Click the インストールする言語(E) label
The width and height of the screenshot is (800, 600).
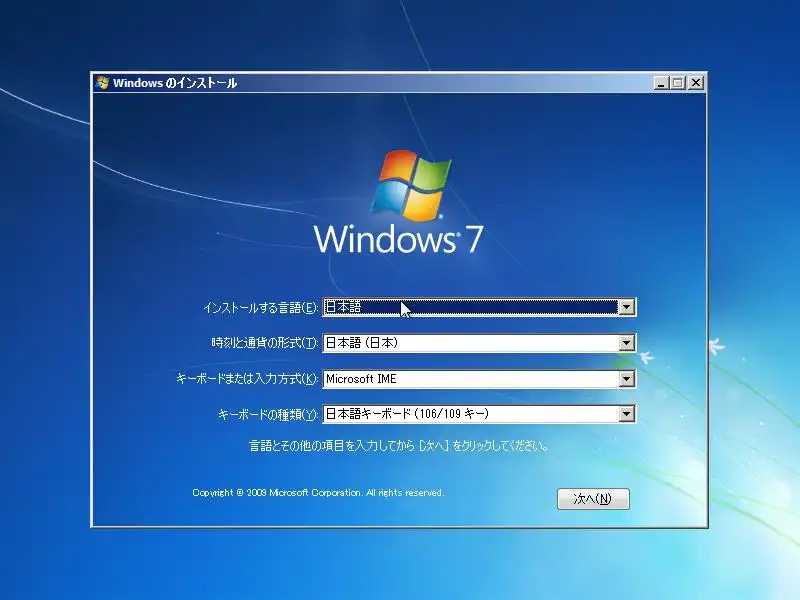pyautogui.click(x=260, y=308)
